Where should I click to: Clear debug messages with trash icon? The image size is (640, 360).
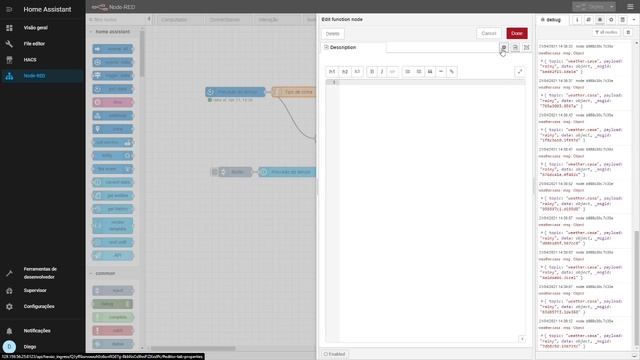click(628, 32)
